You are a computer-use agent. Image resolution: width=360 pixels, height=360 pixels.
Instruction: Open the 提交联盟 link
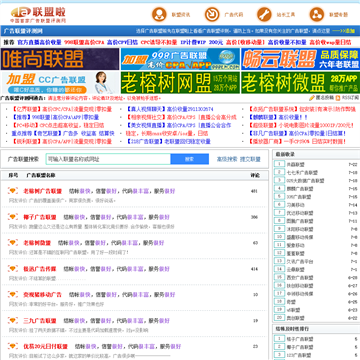coord(250,159)
